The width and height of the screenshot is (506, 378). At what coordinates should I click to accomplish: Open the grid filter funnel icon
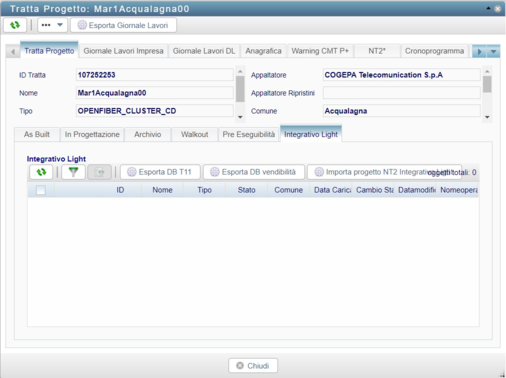click(x=73, y=172)
